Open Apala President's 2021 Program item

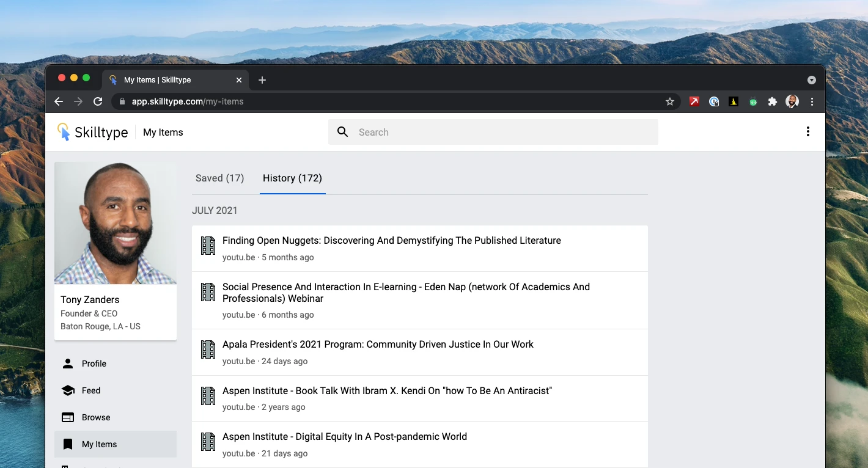click(x=420, y=353)
